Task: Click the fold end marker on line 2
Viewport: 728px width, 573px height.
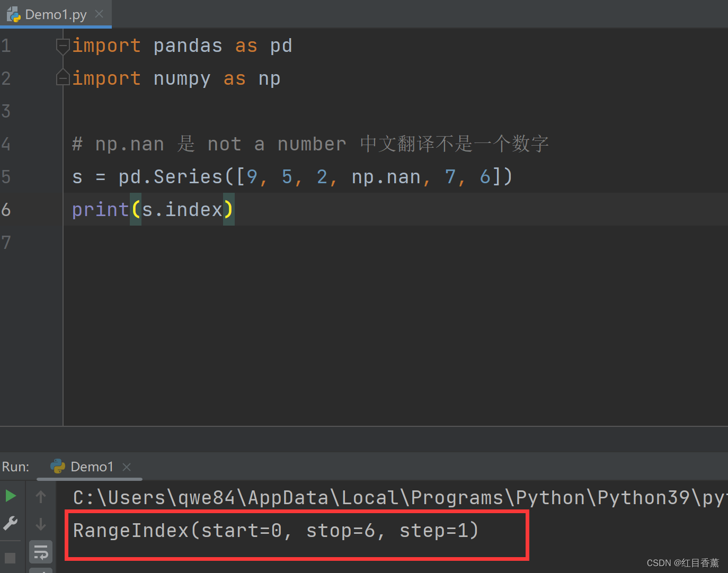Action: point(63,78)
